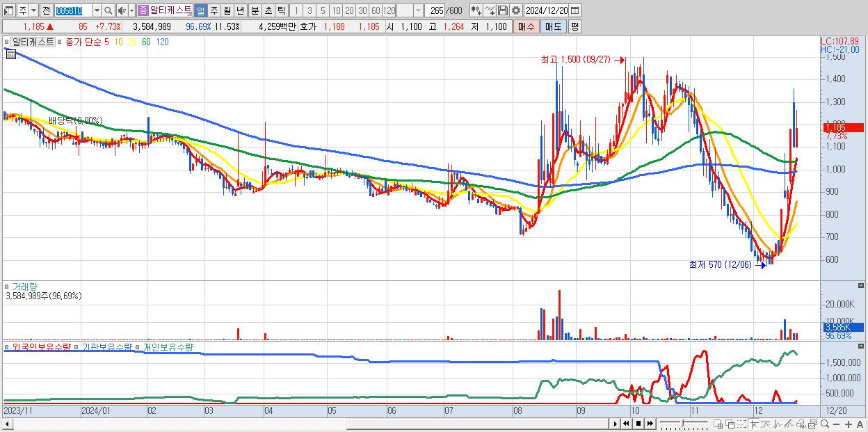Click the purple 증 badge icon

tap(143, 10)
